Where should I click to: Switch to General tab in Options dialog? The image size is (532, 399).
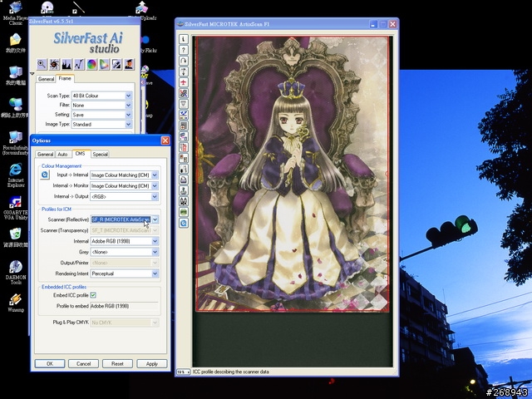(x=45, y=154)
